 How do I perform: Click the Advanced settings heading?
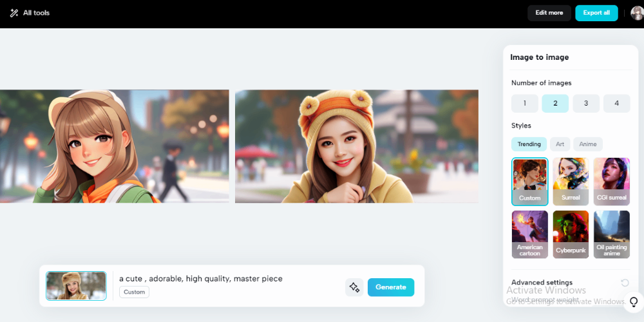[542, 283]
